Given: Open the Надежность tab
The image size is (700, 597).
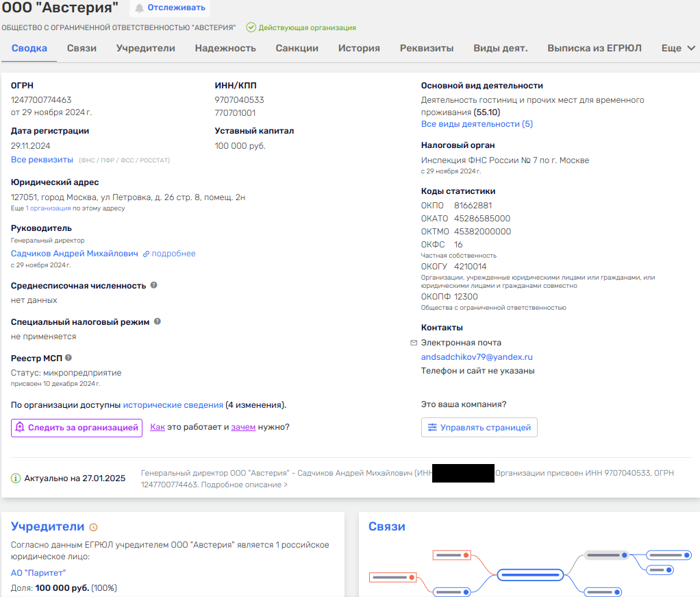Looking at the screenshot, I should click(x=225, y=48).
